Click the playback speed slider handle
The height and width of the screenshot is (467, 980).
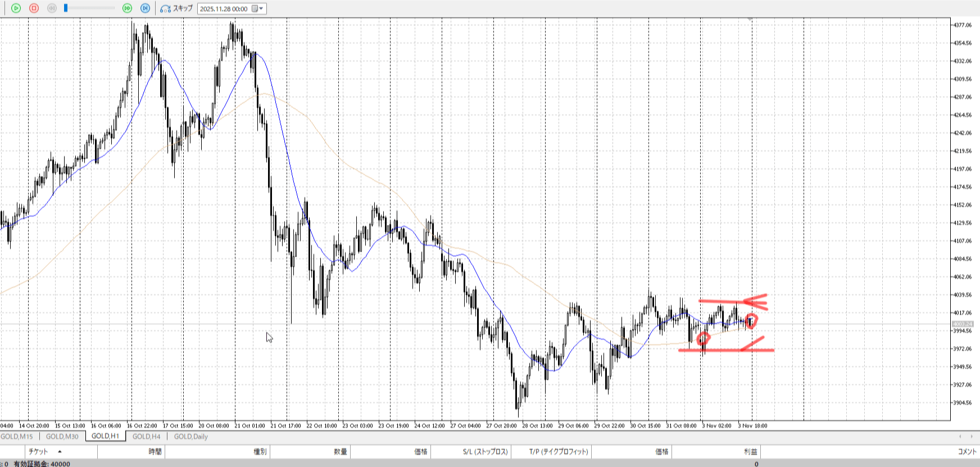(x=66, y=8)
